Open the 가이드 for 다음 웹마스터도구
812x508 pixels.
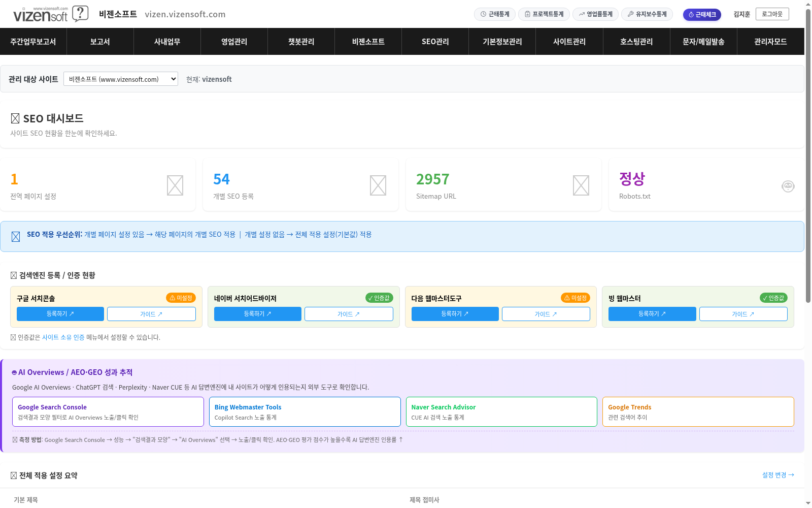546,314
